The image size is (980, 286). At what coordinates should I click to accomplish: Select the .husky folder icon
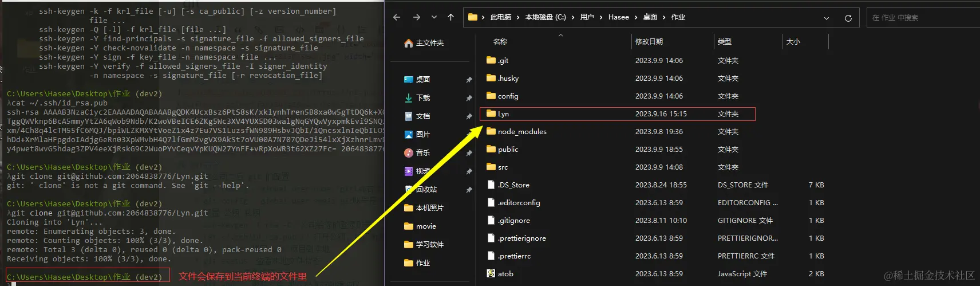[x=491, y=78]
